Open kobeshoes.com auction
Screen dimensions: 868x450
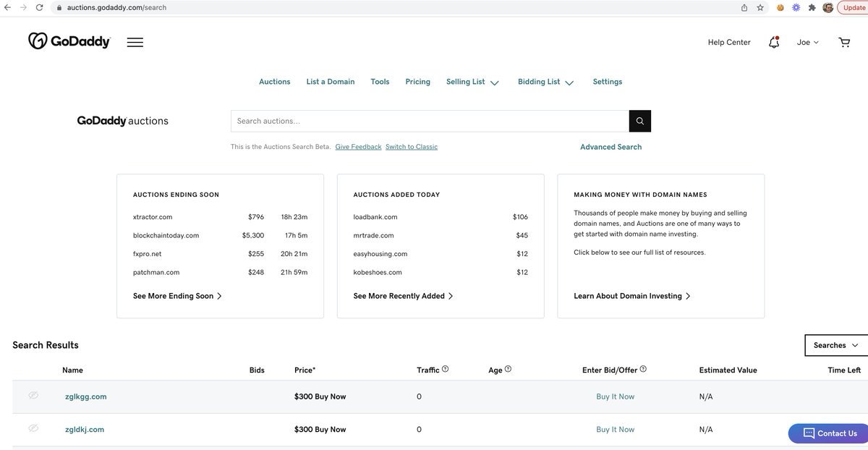378,272
